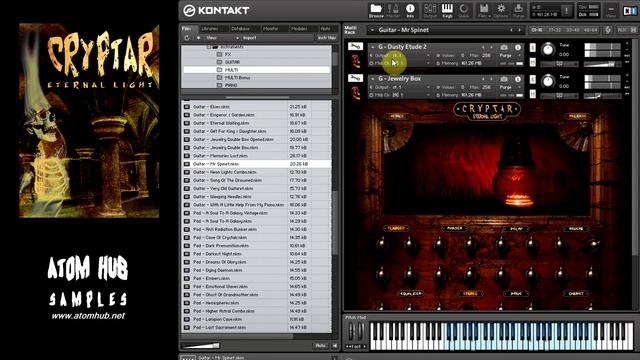Open Midi Ch dropdown on G - Jewelry Box
The height and width of the screenshot is (360, 640).
[x=428, y=95]
